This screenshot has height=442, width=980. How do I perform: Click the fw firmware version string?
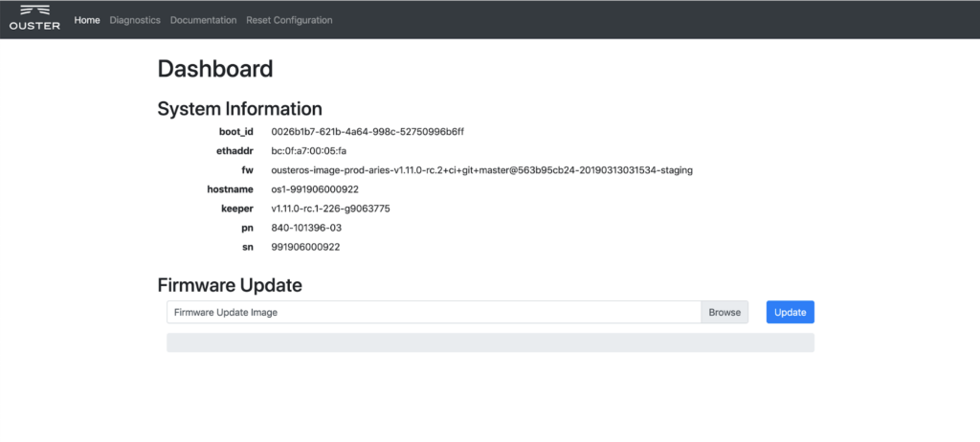coord(482,170)
